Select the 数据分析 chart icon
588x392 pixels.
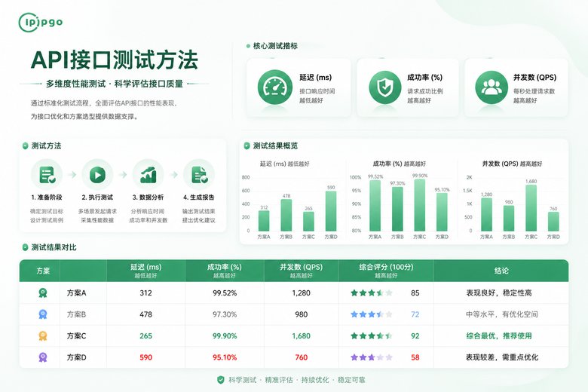(148, 174)
